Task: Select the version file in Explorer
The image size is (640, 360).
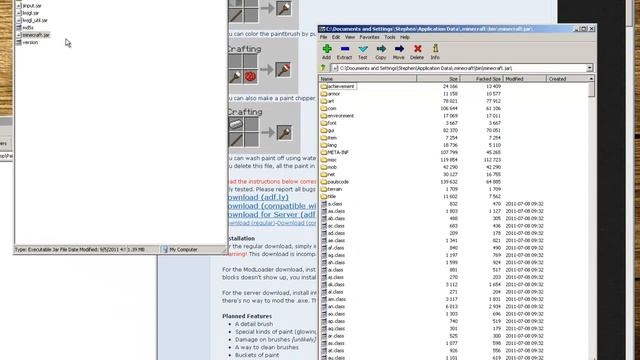Action: click(27, 42)
